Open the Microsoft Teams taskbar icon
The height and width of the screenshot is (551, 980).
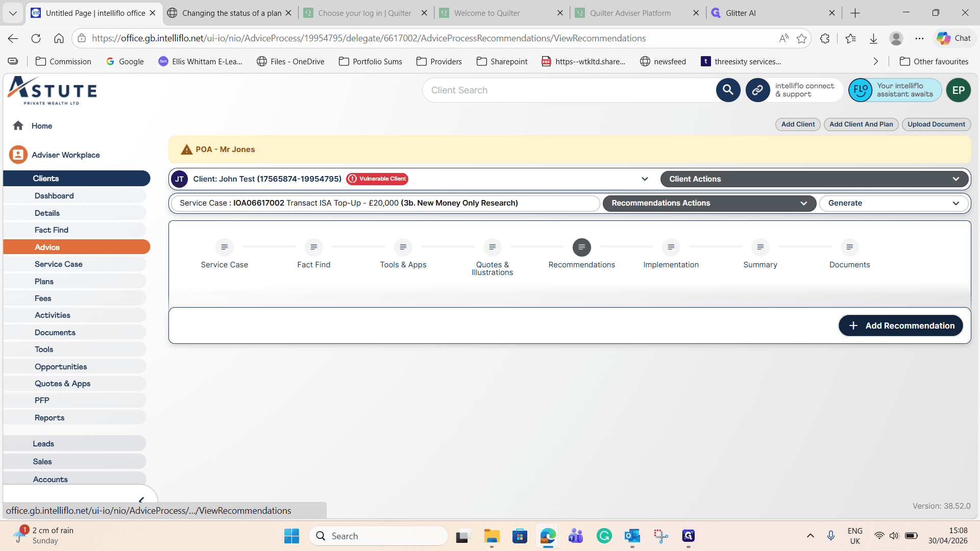click(x=576, y=536)
